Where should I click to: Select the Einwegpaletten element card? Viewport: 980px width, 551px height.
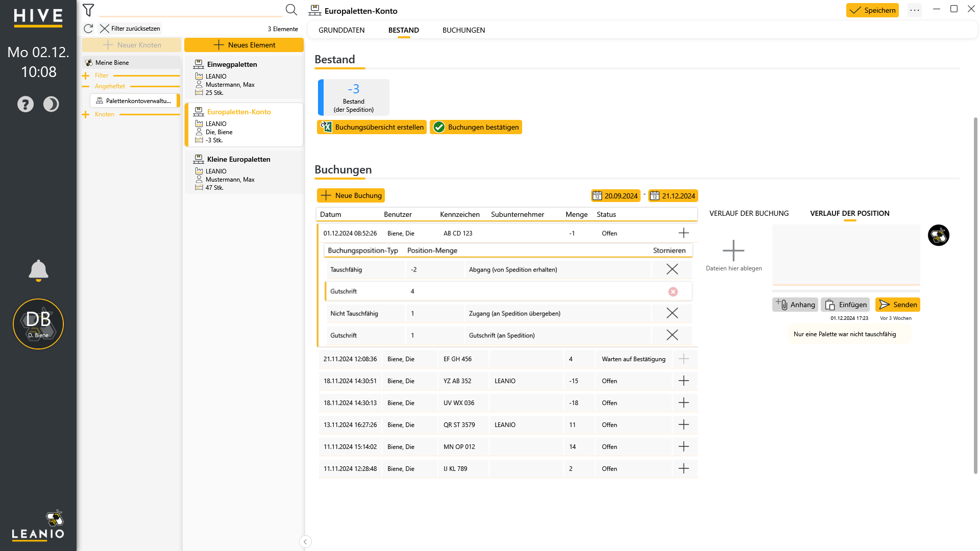tap(244, 78)
